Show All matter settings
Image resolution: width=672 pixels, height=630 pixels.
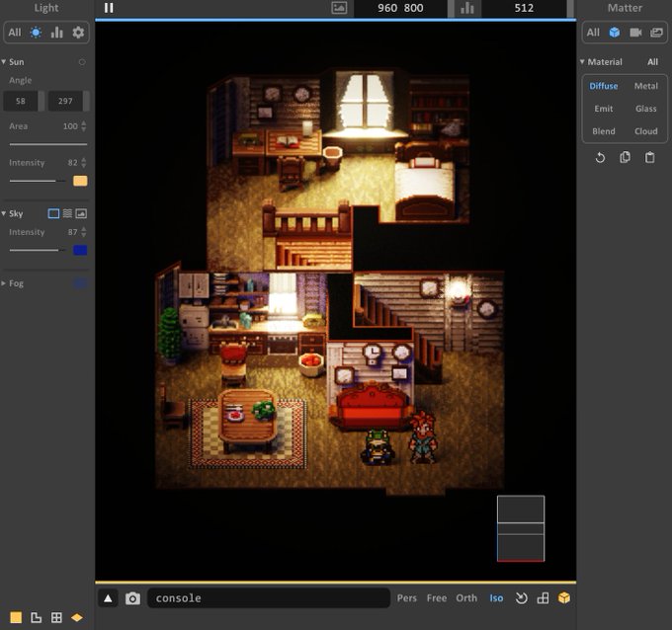coord(593,33)
